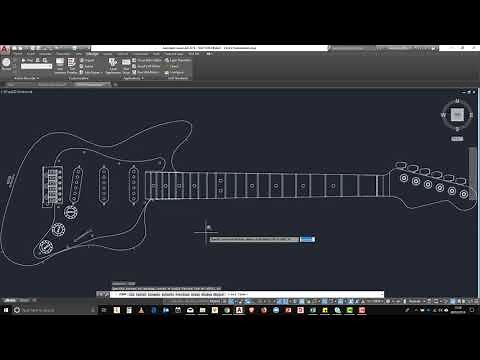The width and height of the screenshot is (480, 360).
Task: Add a new layout with the plus tab
Action: (x=35, y=300)
